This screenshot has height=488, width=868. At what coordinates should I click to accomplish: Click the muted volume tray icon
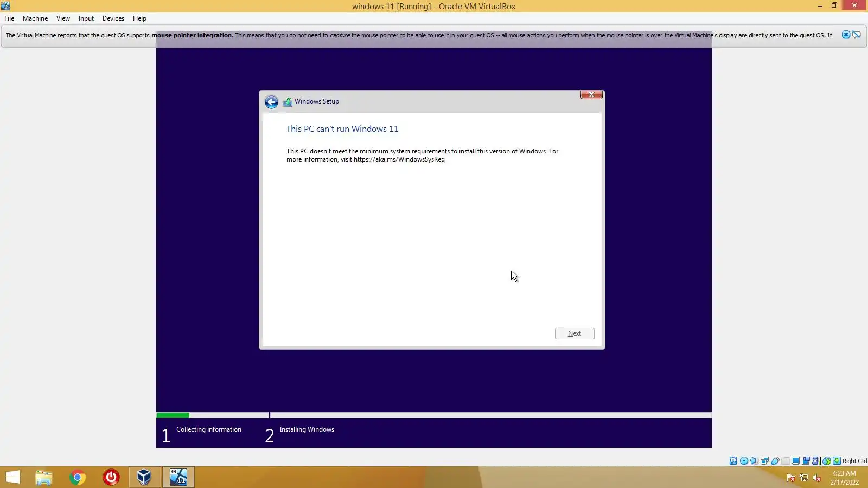[x=817, y=478]
